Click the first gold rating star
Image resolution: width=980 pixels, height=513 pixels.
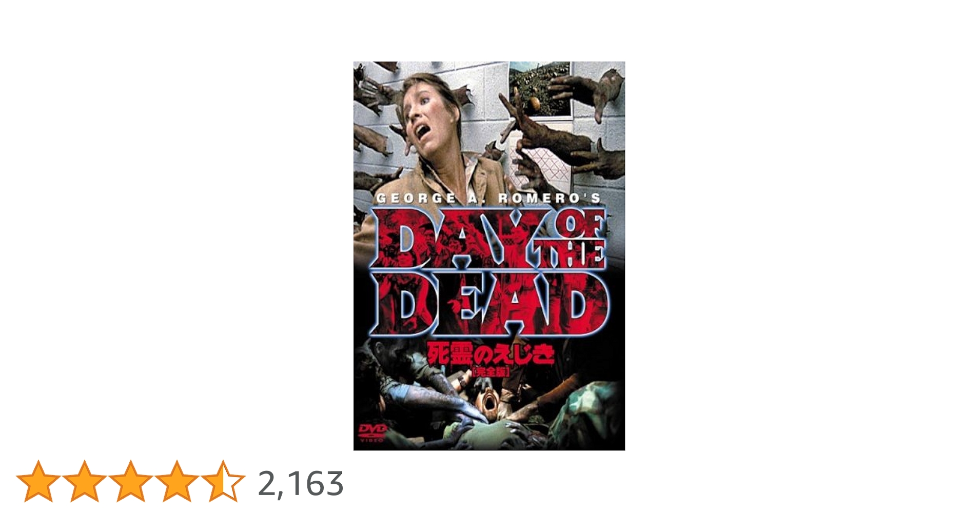pos(38,481)
